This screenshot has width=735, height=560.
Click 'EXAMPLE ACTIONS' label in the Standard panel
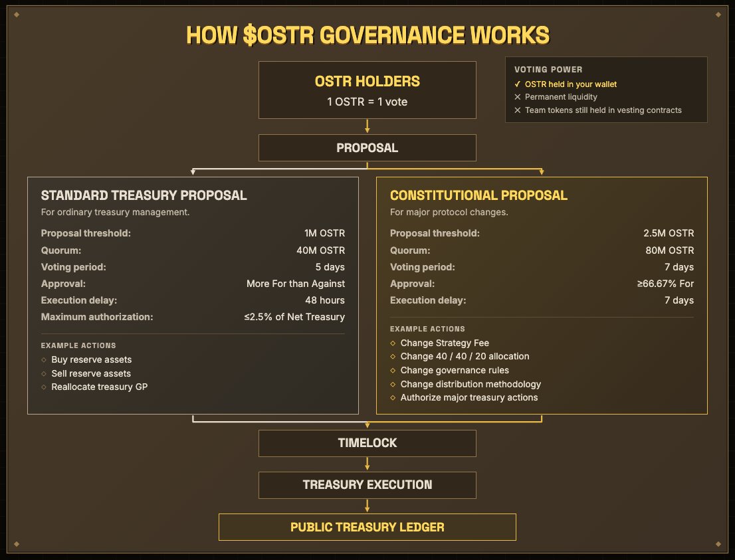point(78,346)
